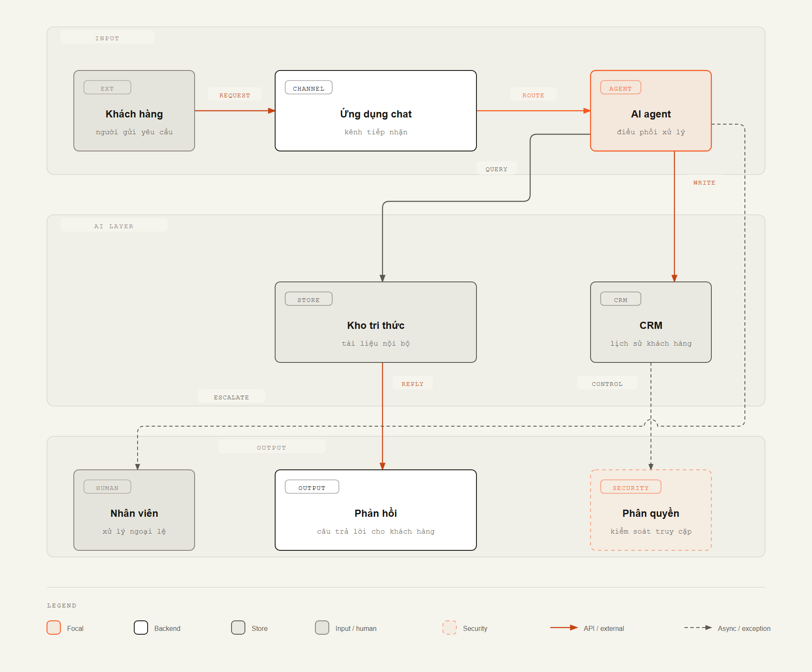The image size is (812, 672).
Task: Click the Phản hồi output node
Action: pos(376,510)
